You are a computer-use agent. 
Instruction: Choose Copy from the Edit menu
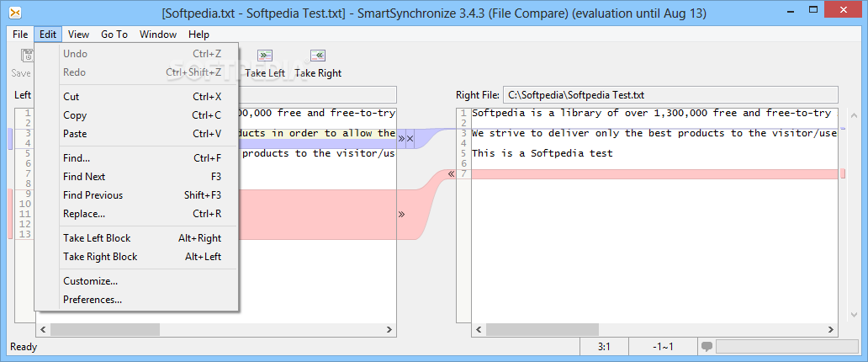point(137,115)
